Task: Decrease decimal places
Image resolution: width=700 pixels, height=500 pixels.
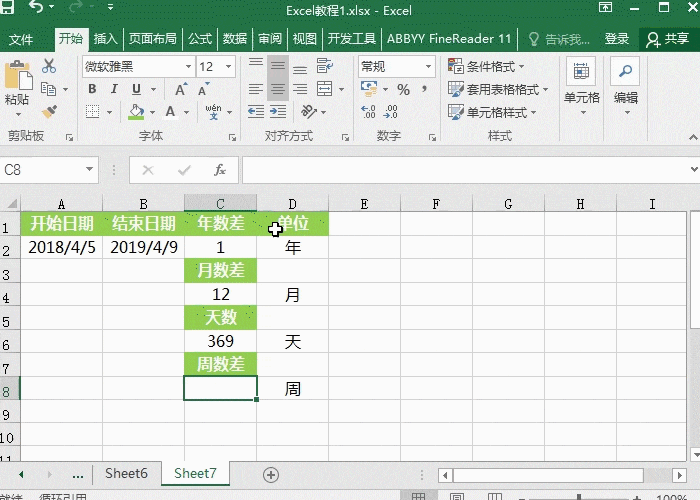Action: (x=391, y=112)
